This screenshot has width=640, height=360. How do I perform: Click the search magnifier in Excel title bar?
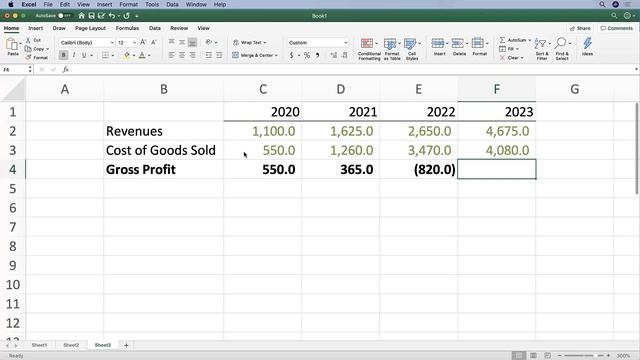(614, 16)
